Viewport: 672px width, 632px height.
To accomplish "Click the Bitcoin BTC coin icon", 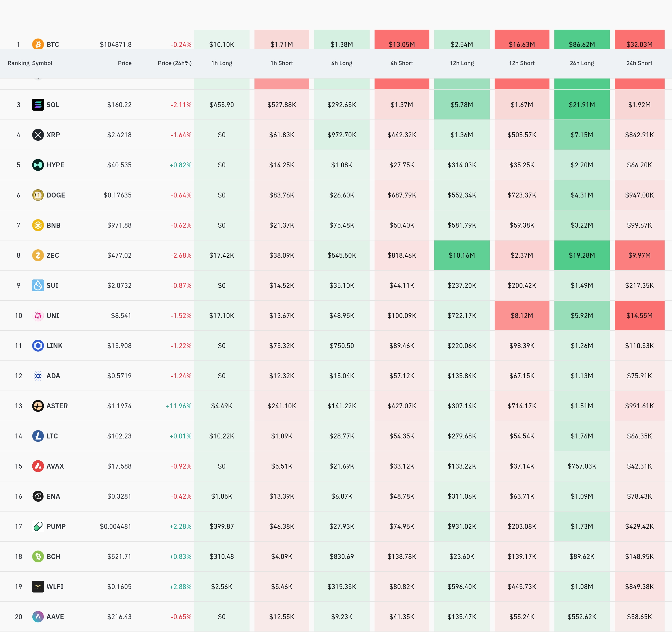I will (38, 44).
